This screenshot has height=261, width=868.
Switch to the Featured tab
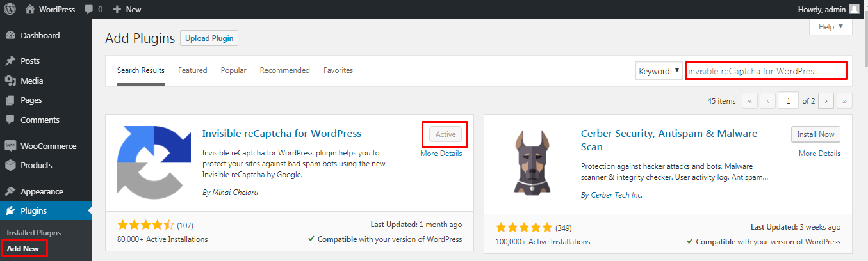point(193,70)
